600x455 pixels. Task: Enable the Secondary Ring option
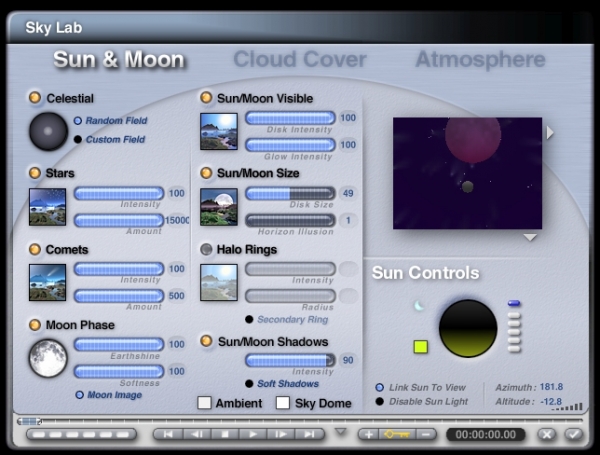pyautogui.click(x=249, y=319)
